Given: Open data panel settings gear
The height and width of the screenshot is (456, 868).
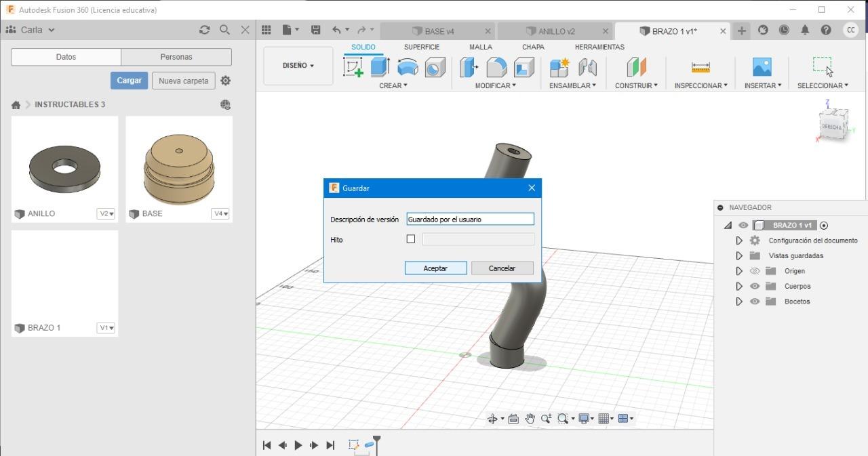Looking at the screenshot, I should click(x=226, y=81).
